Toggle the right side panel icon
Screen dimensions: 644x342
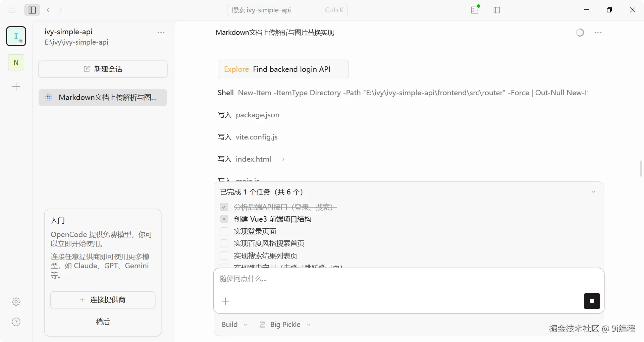(x=497, y=10)
